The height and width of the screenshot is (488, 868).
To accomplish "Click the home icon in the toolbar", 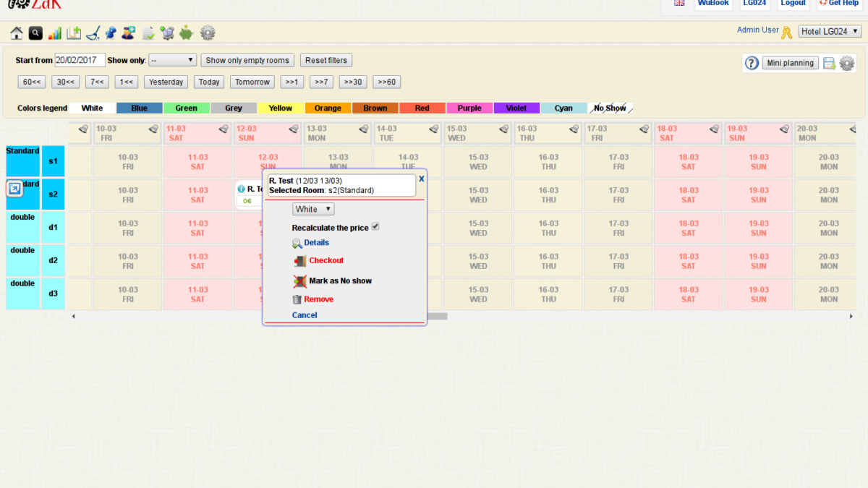I will [x=17, y=33].
